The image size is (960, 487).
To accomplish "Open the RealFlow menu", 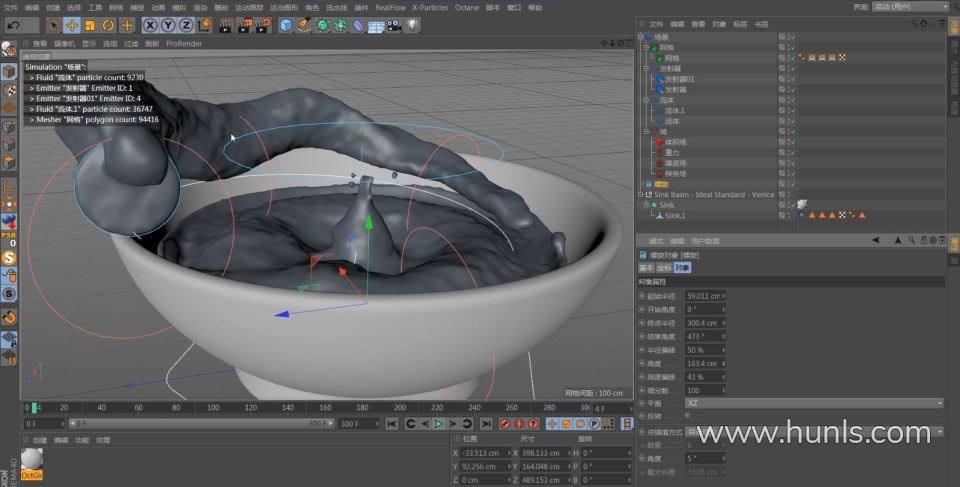I will [x=389, y=7].
